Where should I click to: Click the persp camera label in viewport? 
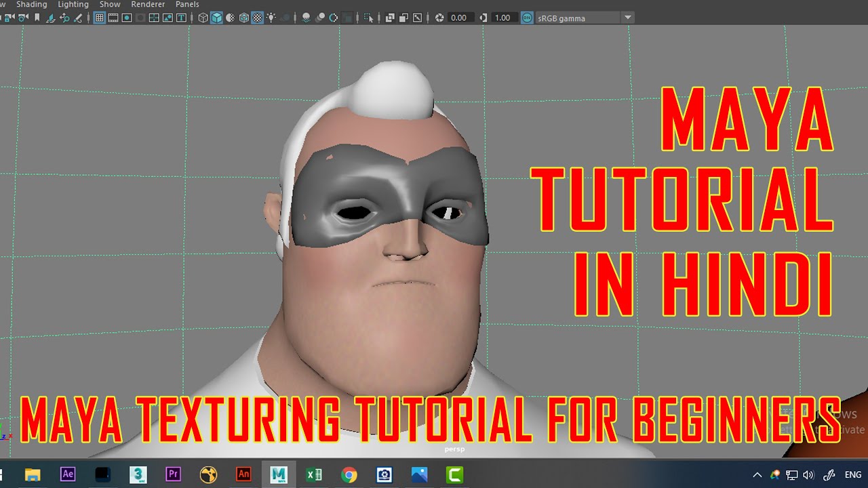[x=454, y=449]
